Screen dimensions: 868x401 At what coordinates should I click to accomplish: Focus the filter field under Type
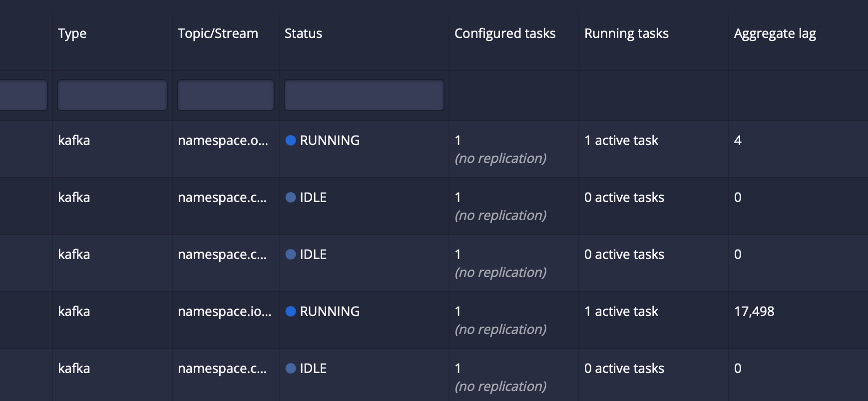click(112, 95)
